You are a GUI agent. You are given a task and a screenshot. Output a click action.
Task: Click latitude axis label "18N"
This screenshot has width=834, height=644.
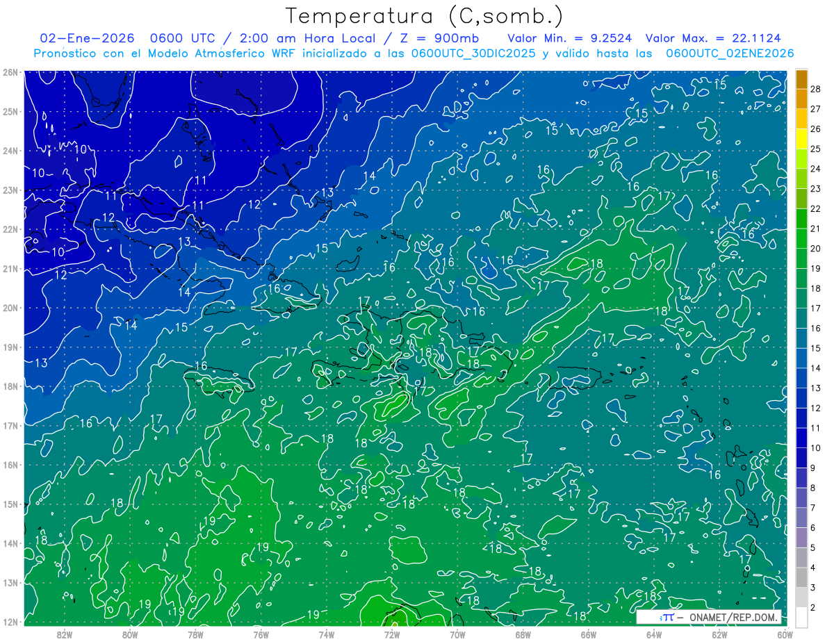coord(10,386)
